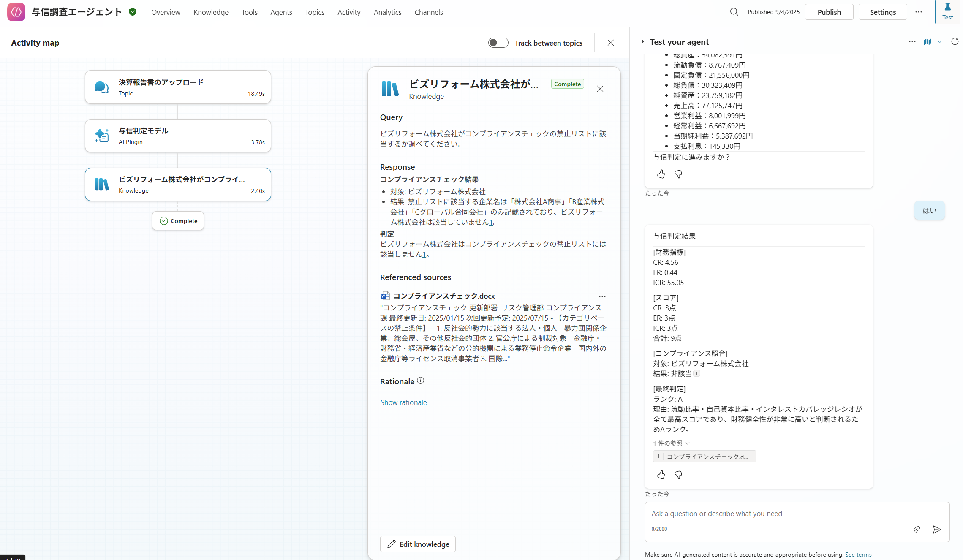Open the Test pane flask icon
963x560 pixels.
click(947, 12)
